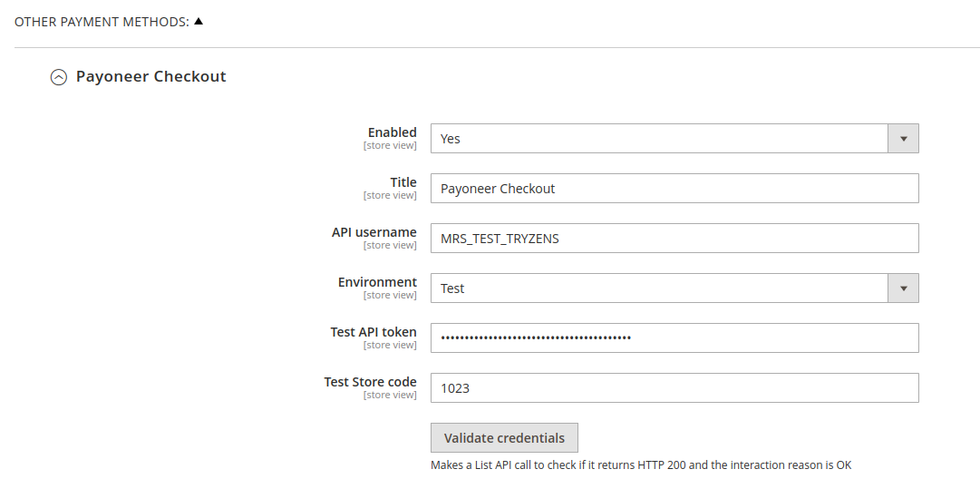Click the Payoneer Checkout section heading
The image size is (980, 479).
pos(150,76)
